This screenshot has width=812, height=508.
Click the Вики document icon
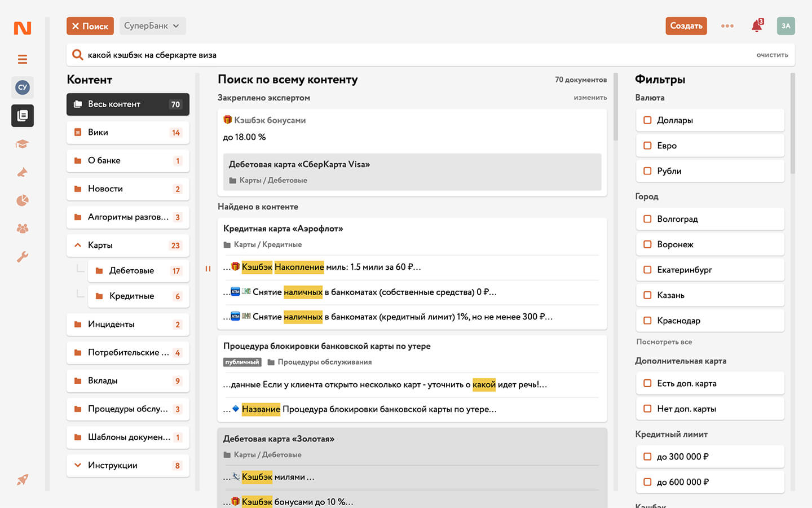(78, 133)
